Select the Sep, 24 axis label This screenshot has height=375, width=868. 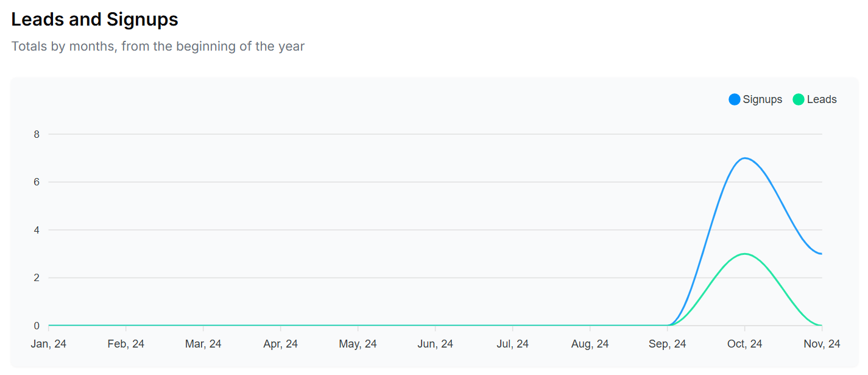[x=668, y=344]
